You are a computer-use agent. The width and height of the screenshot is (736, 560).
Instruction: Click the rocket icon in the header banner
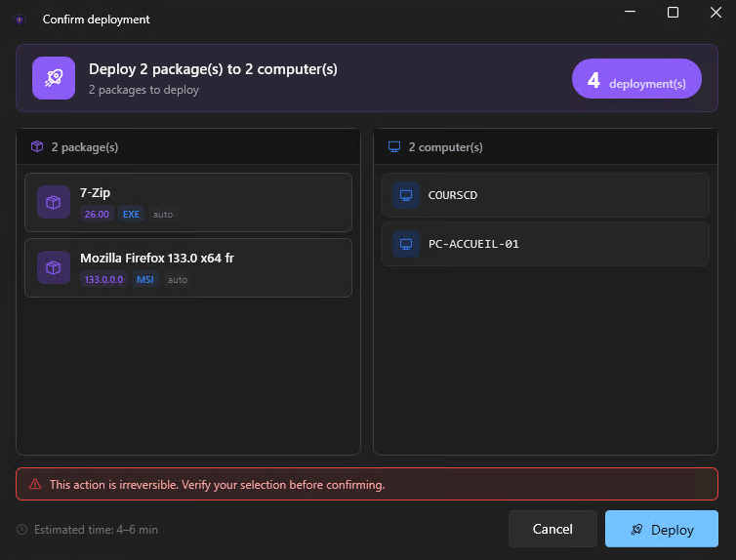pyautogui.click(x=54, y=78)
